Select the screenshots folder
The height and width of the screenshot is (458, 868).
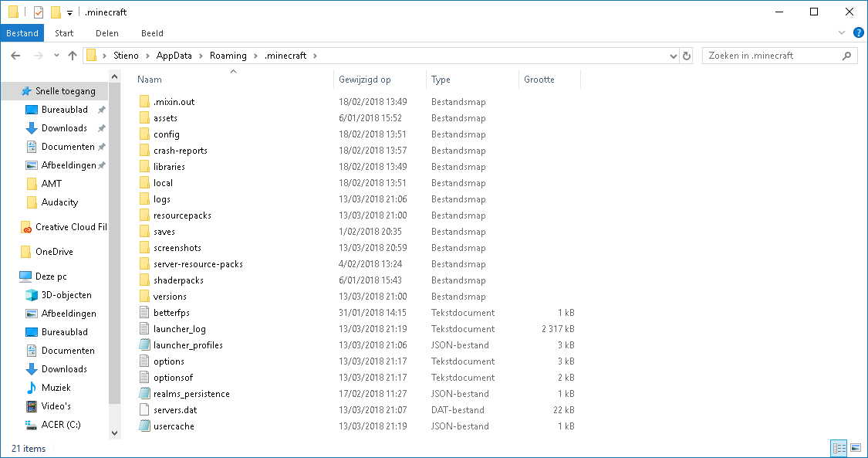pyautogui.click(x=177, y=248)
